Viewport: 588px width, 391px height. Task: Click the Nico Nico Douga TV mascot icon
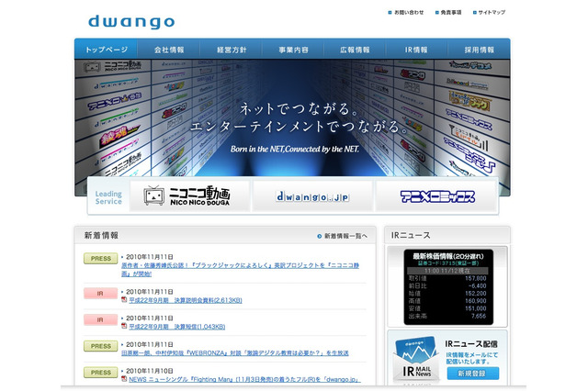tap(153, 195)
